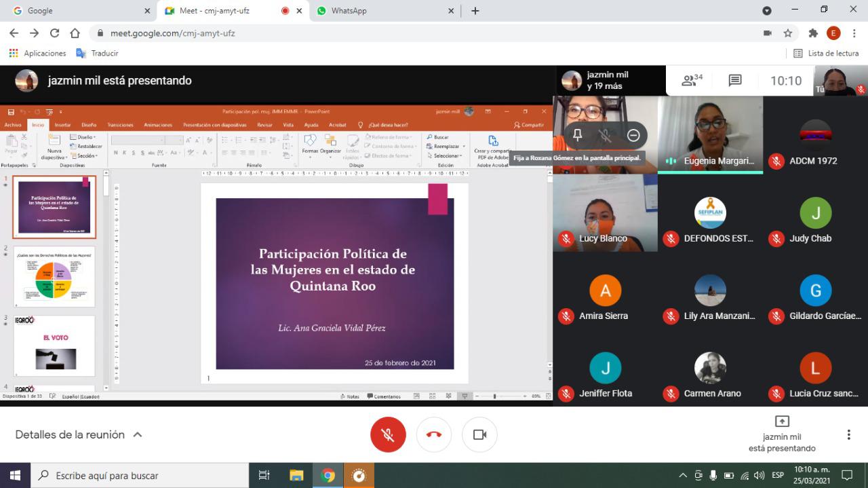
Task: Show hidden system tray icons chevron
Action: click(683, 475)
